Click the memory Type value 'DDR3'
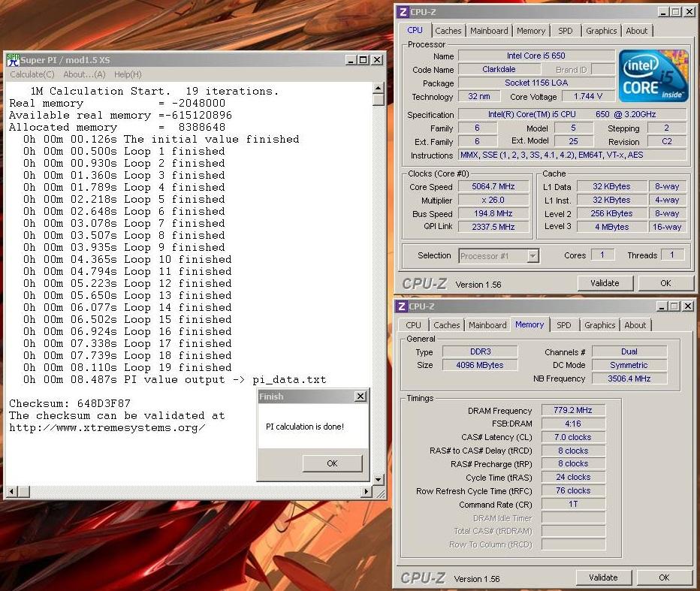700x591 pixels. 480,351
